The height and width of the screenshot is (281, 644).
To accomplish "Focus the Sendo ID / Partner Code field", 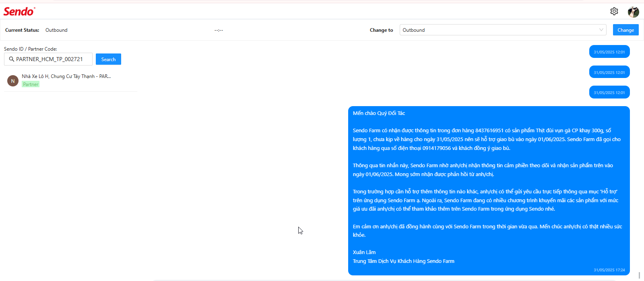I will coord(48,59).
